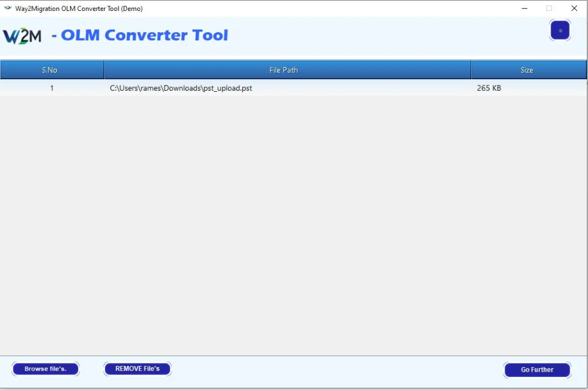Screen dimensions: 588x390
Task: Click the disabled maximize window button
Action: tap(549, 9)
